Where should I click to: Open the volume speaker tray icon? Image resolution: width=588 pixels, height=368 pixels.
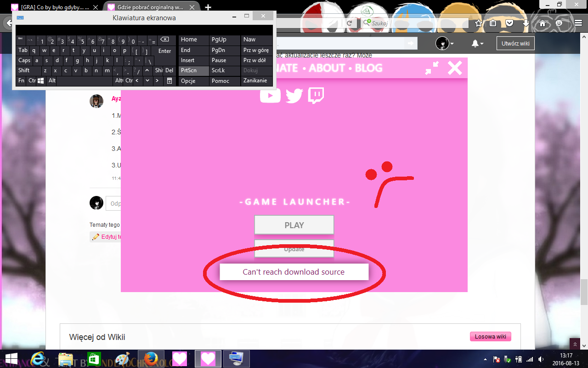coord(541,359)
